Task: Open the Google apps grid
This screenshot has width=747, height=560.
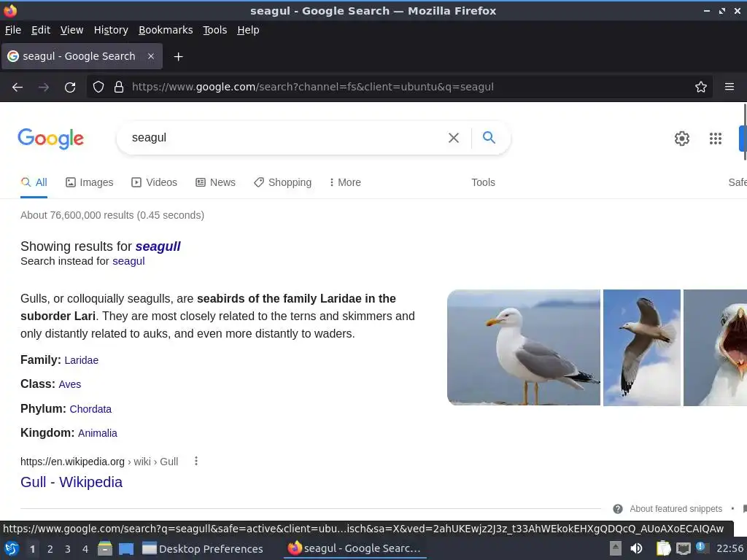Action: (x=716, y=138)
